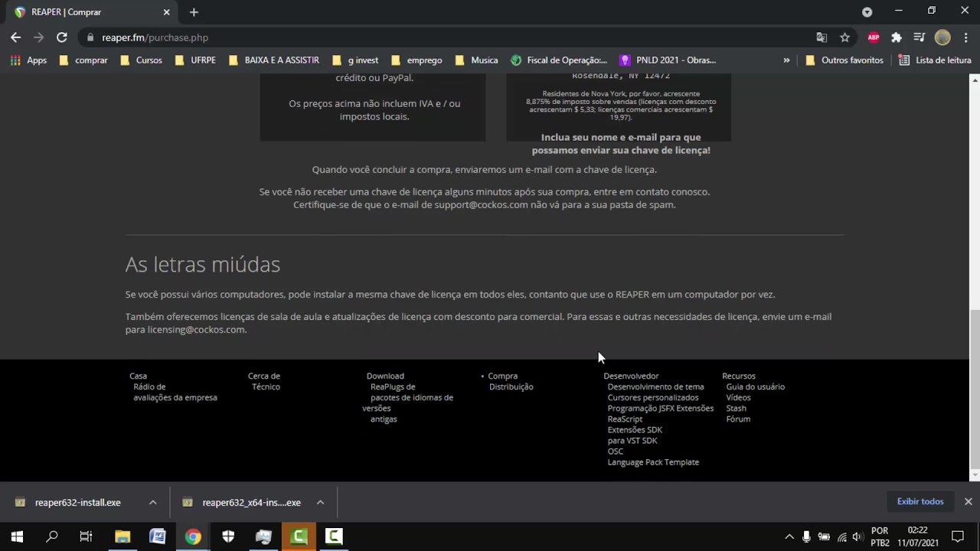Close the downloads bar
Image resolution: width=980 pixels, height=551 pixels.
pyautogui.click(x=968, y=501)
